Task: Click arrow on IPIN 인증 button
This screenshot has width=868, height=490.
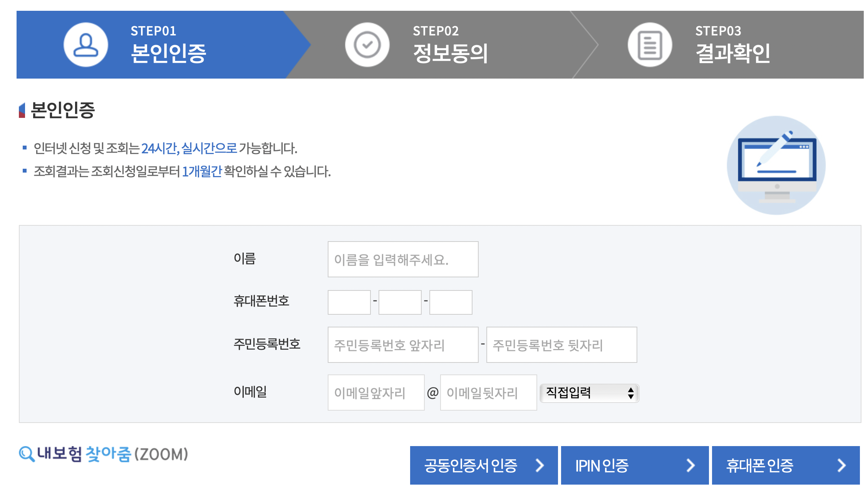Action: (691, 465)
